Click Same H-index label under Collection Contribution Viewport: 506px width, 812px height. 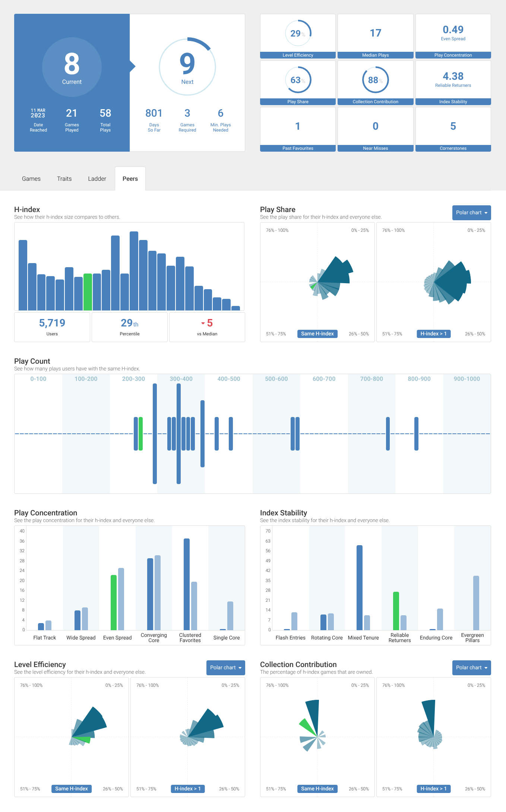[x=317, y=789]
